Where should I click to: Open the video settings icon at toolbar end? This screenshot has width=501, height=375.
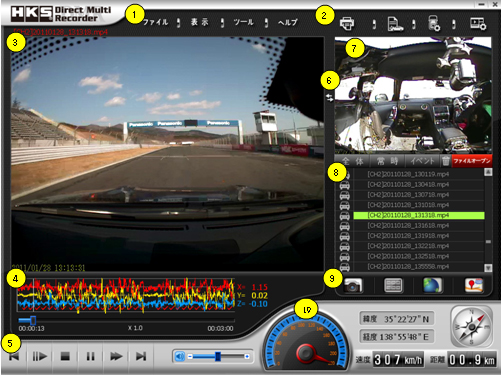(x=478, y=24)
